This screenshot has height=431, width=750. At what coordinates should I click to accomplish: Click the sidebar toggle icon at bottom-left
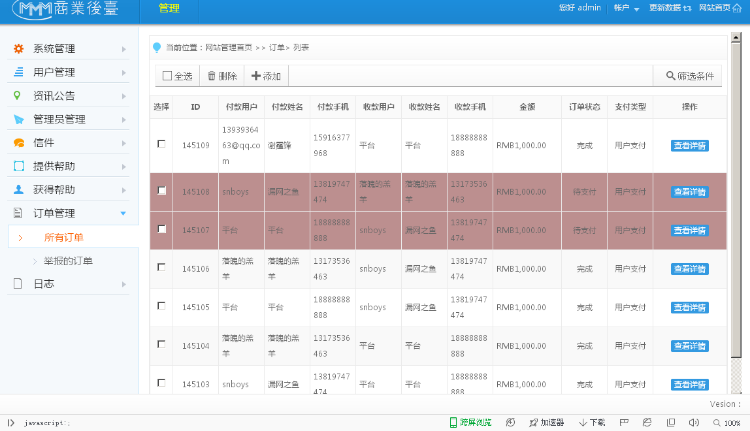[11, 422]
